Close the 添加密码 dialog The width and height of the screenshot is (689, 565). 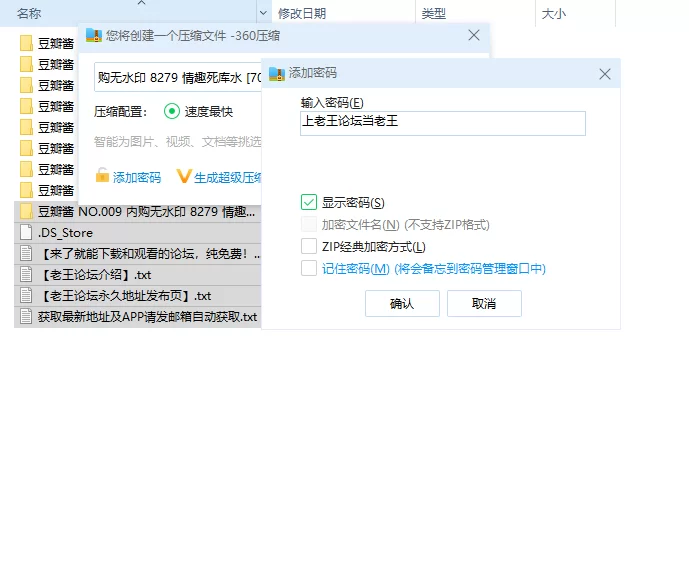click(x=604, y=74)
